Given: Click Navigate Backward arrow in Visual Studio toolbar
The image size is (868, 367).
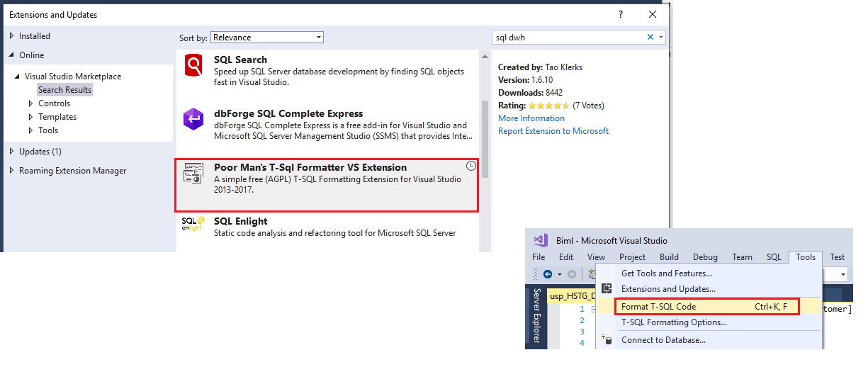Looking at the screenshot, I should coord(548,273).
